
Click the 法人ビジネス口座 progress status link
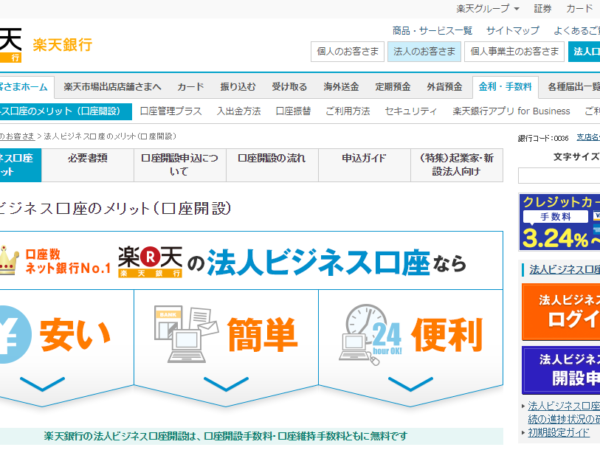click(x=564, y=412)
